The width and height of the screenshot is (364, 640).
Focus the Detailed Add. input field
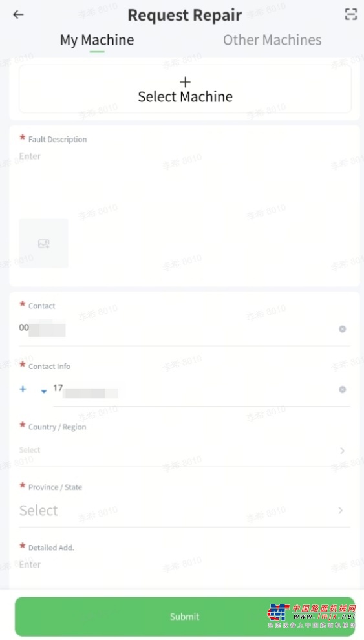pyautogui.click(x=184, y=565)
